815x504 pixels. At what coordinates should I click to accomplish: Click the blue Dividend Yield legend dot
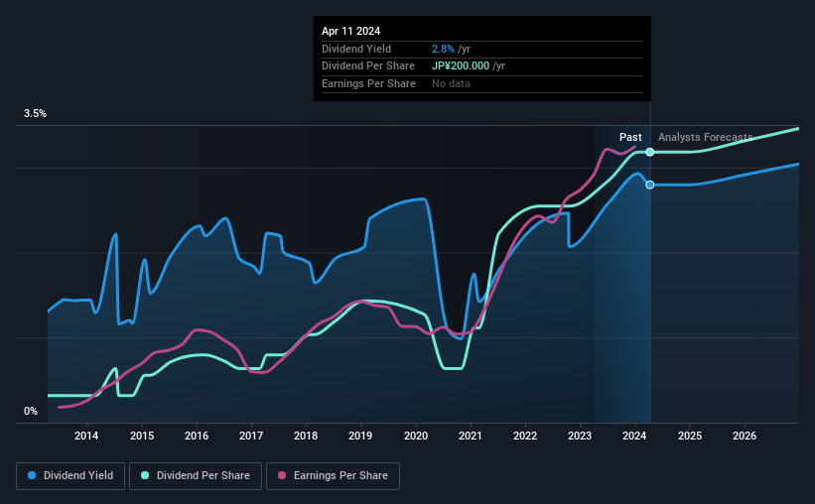(32, 475)
